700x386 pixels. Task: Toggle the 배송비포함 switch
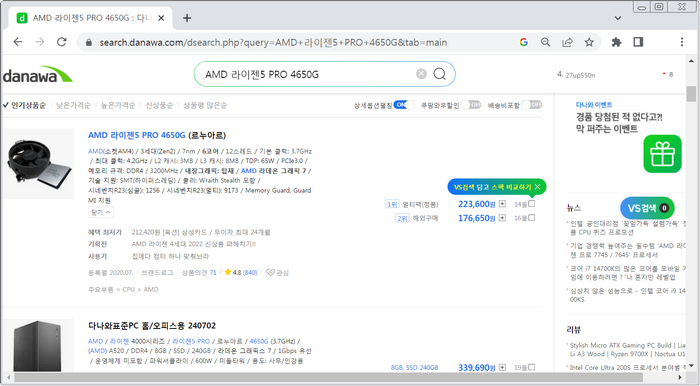coord(532,105)
